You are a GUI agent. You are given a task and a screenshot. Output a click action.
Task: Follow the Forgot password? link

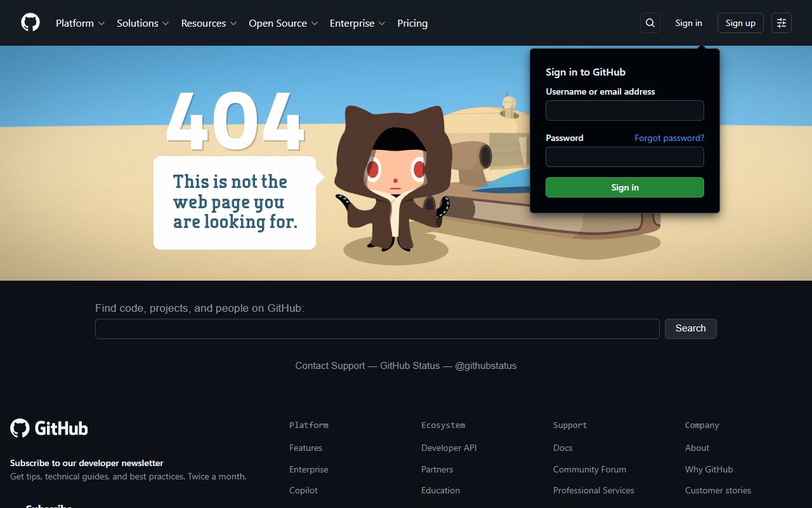(x=669, y=138)
